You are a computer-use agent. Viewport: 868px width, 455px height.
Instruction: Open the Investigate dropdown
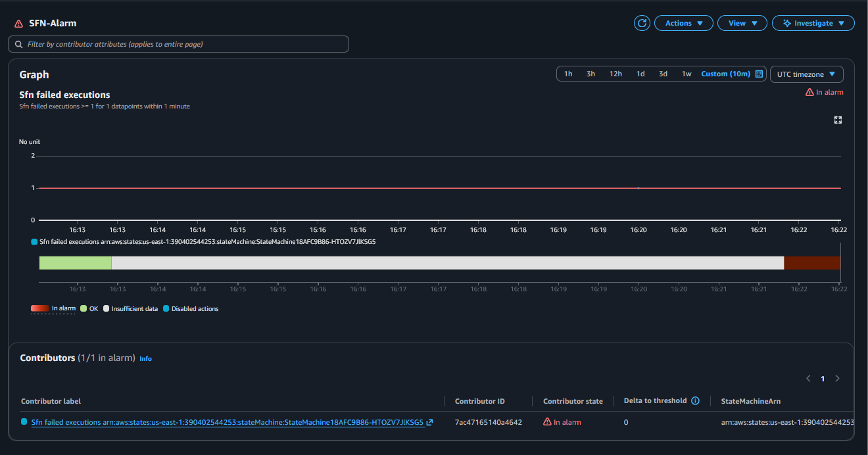pyautogui.click(x=813, y=22)
